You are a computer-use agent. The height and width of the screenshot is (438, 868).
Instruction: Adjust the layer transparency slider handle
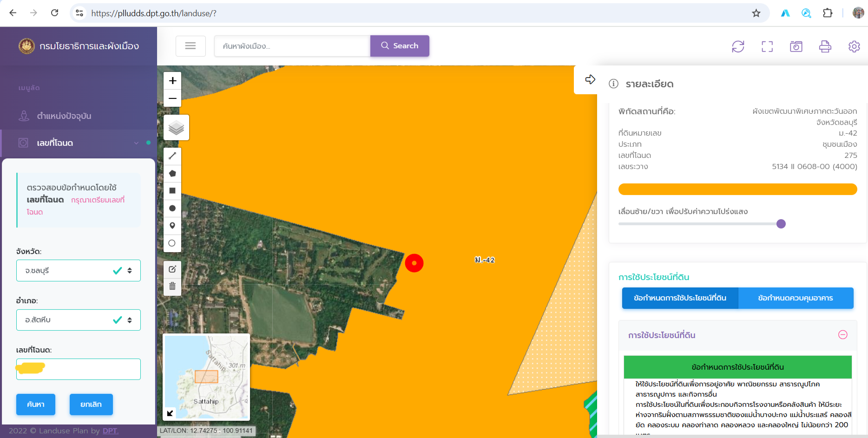781,224
